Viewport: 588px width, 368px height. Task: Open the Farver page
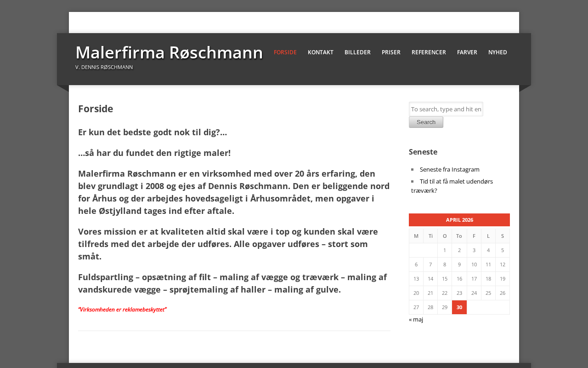467,52
